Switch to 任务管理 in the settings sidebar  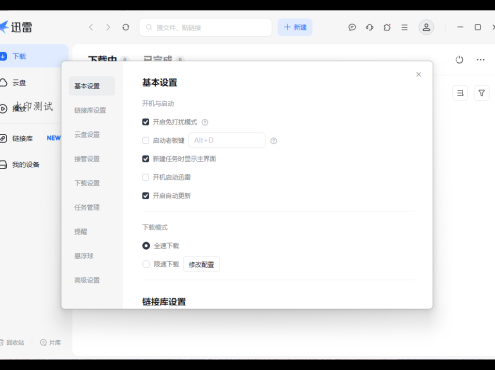click(x=87, y=207)
